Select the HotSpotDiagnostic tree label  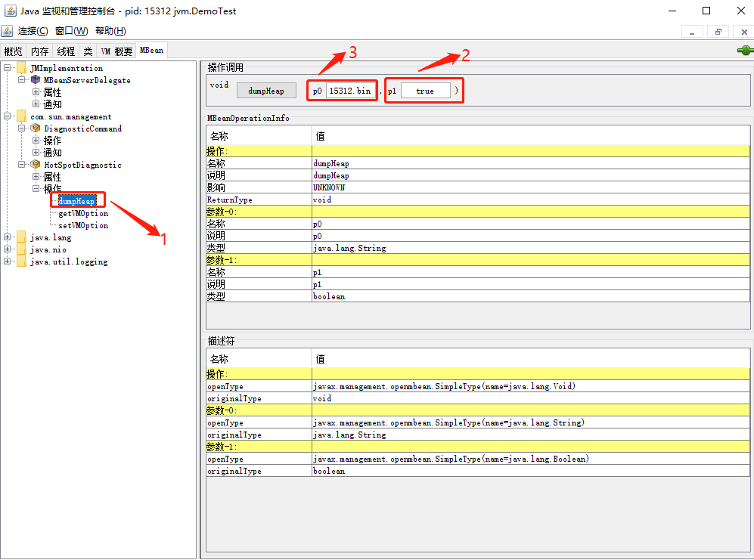click(x=82, y=165)
